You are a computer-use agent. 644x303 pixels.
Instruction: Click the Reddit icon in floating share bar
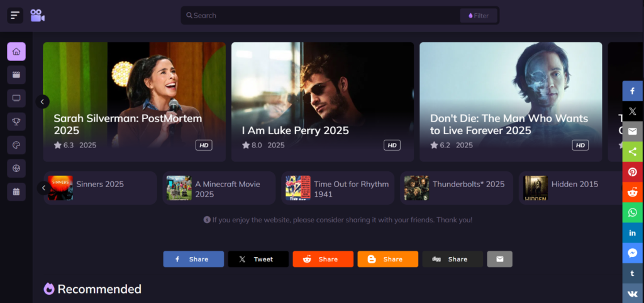[x=633, y=192]
